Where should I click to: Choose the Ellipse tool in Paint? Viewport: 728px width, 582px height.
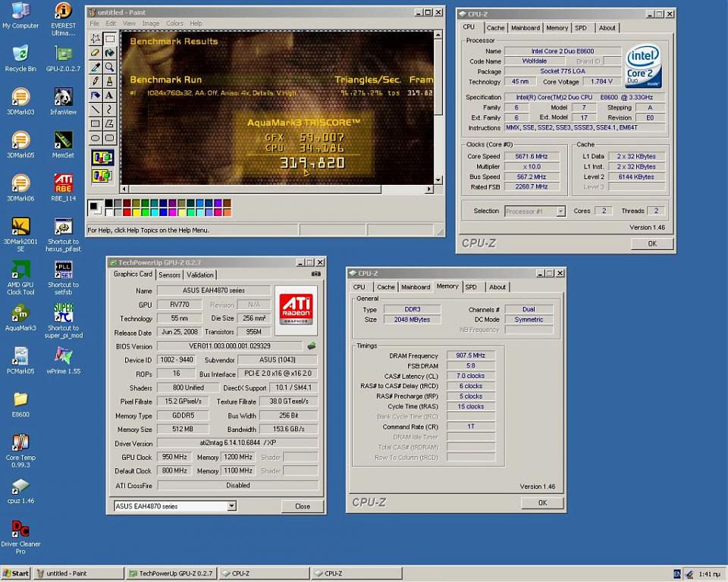(96, 138)
